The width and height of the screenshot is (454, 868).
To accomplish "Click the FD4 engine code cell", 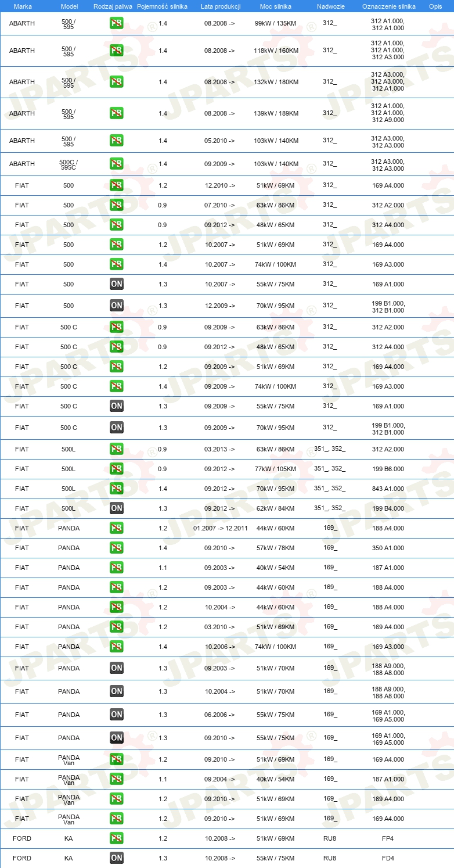I will (x=388, y=858).
